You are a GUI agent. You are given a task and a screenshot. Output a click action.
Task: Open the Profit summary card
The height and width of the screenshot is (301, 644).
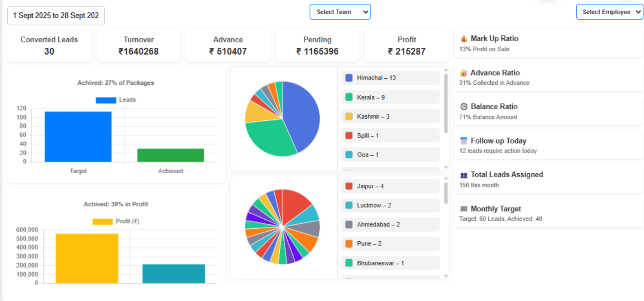tap(407, 45)
